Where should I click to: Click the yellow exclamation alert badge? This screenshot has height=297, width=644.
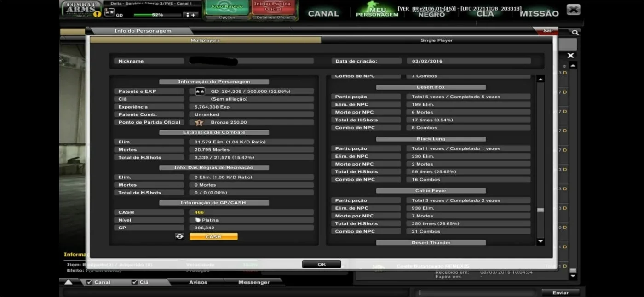(x=97, y=14)
